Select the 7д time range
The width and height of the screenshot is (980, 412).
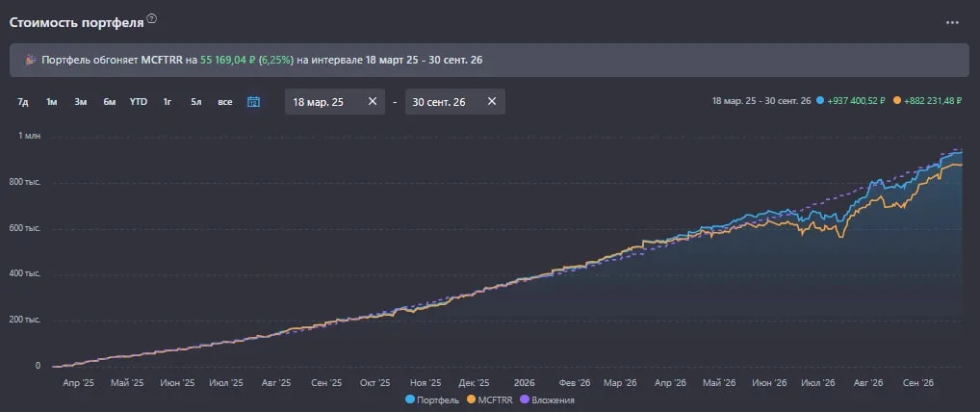click(23, 102)
